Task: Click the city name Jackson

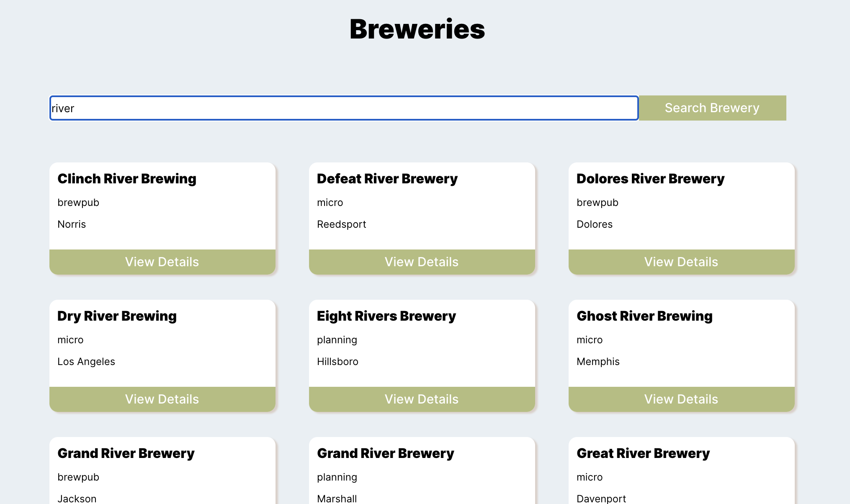Action: click(77, 499)
